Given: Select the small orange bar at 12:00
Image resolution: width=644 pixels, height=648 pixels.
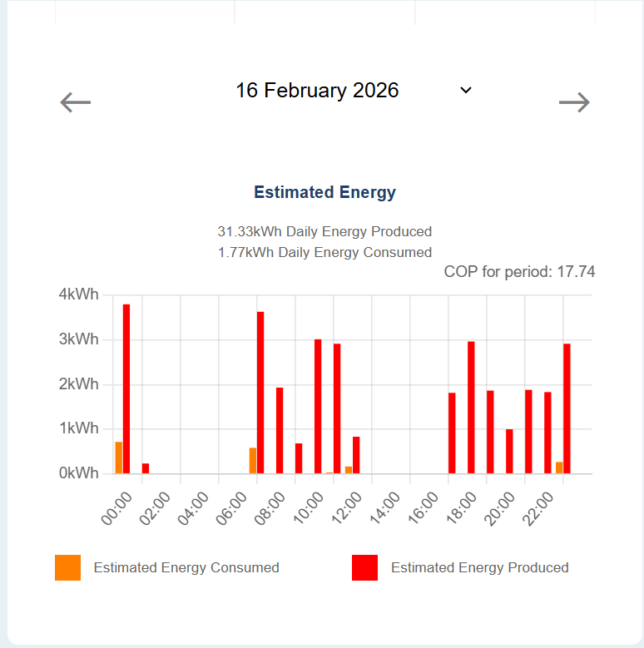Looking at the screenshot, I should click(x=349, y=470).
